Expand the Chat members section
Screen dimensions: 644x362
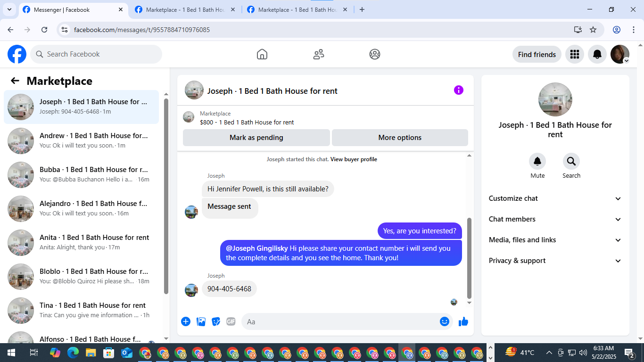555,219
